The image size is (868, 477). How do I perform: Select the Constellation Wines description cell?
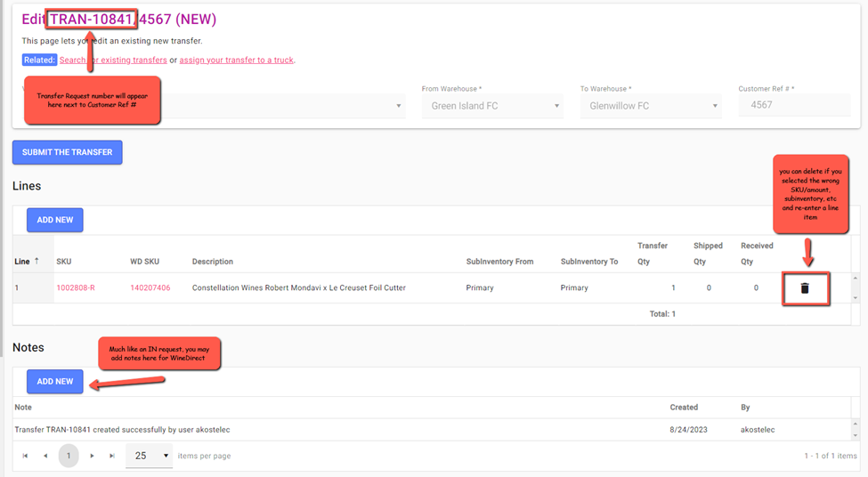[299, 287]
